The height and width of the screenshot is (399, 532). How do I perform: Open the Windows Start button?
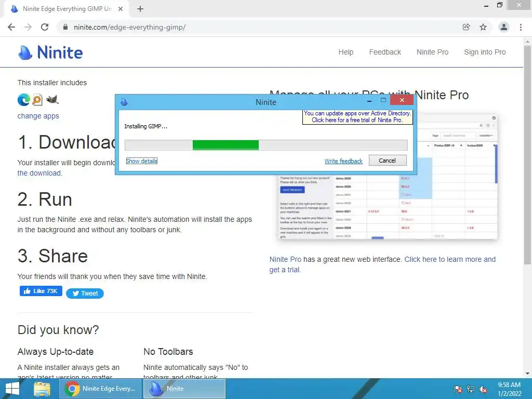click(12, 389)
